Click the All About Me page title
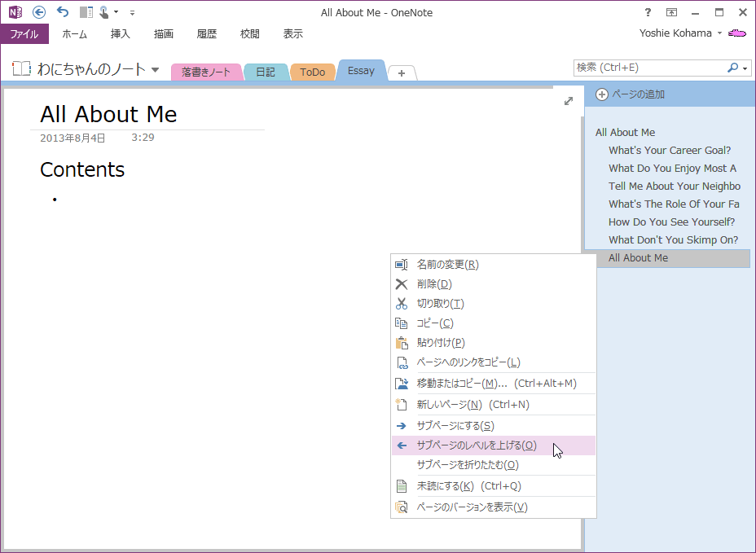This screenshot has height=553, width=756. [108, 114]
